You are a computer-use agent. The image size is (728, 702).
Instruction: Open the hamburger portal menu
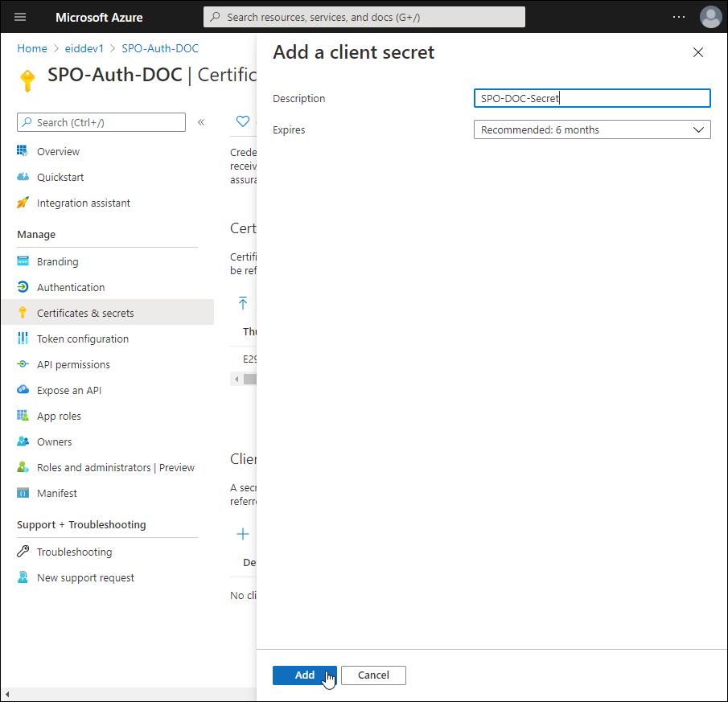(20, 17)
